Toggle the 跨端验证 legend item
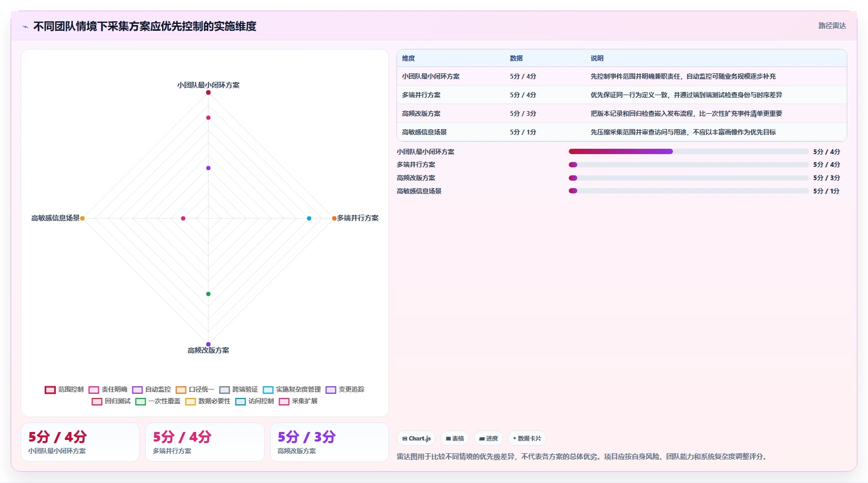This screenshot has height=483, width=868. tap(239, 389)
